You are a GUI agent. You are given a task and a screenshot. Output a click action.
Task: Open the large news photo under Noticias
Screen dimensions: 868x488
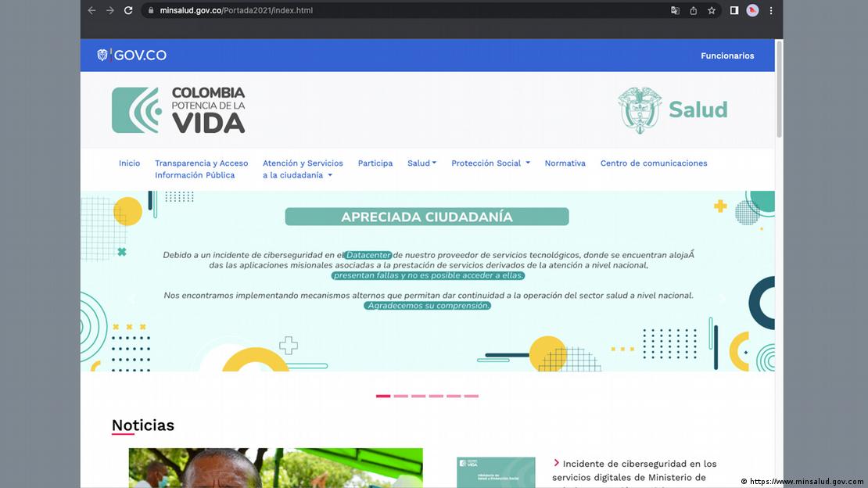(276, 468)
